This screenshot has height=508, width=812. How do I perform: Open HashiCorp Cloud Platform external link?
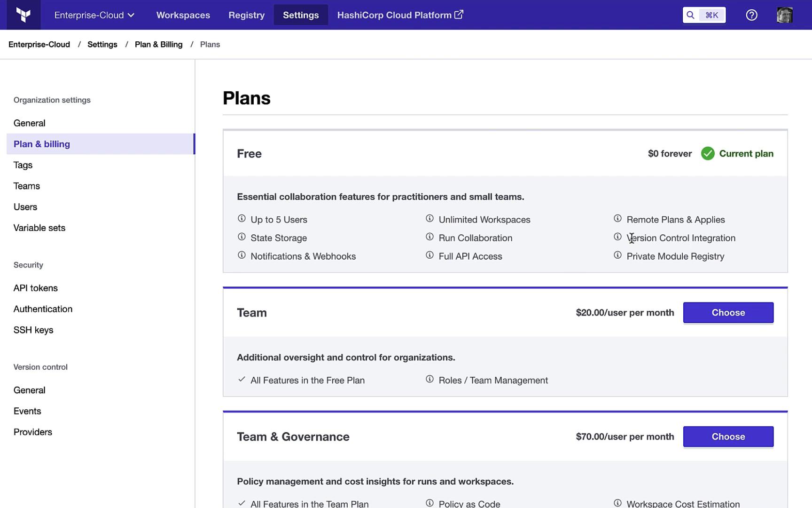[x=400, y=15]
